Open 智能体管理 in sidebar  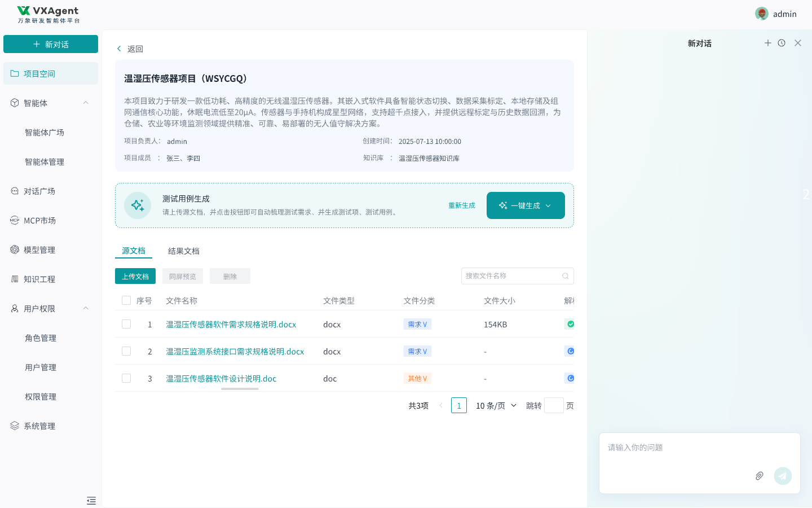pos(45,161)
